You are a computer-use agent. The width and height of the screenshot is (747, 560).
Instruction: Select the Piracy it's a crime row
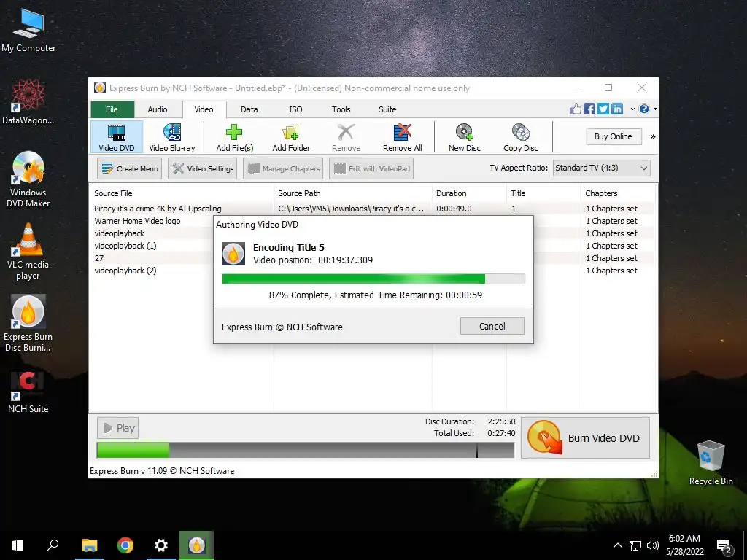click(x=373, y=209)
